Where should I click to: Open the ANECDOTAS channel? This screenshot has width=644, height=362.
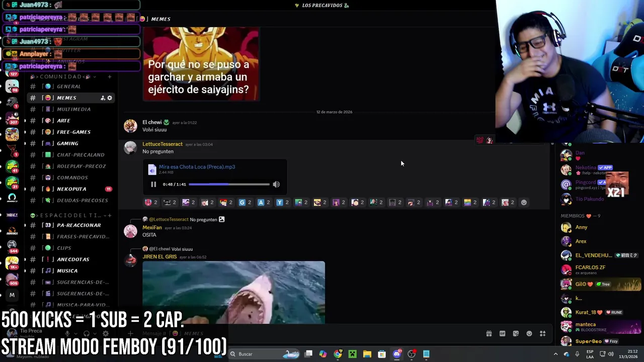[x=71, y=259]
